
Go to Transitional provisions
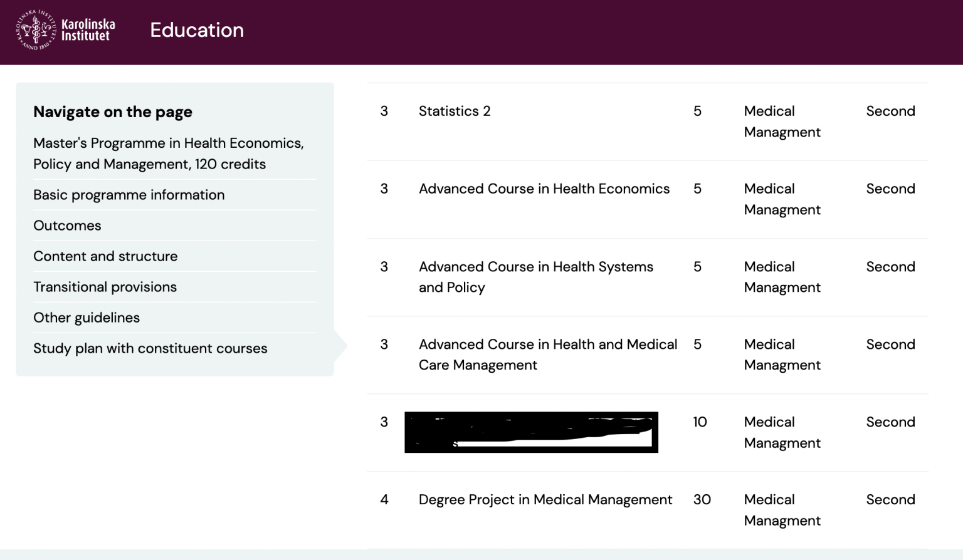click(105, 287)
